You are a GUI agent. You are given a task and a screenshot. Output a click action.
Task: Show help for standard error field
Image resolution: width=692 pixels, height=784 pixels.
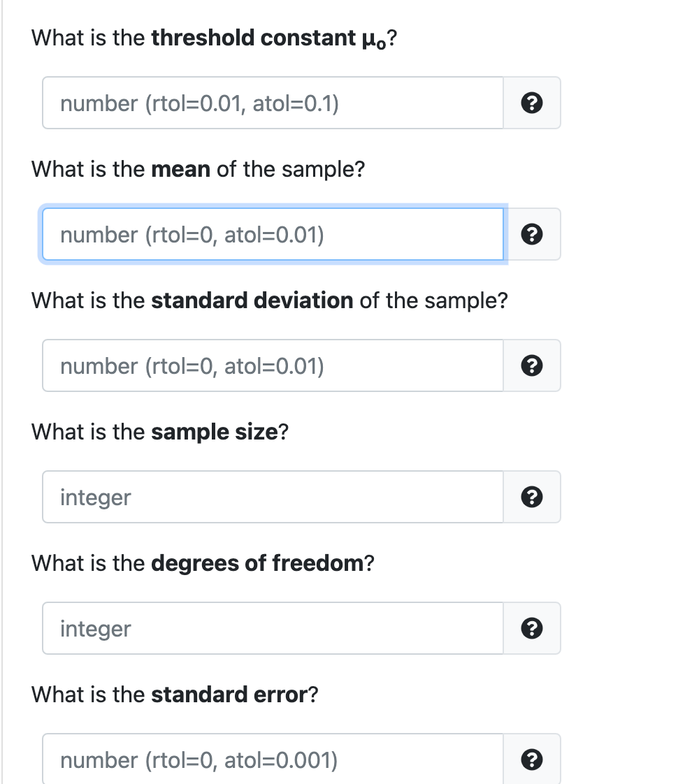point(531,759)
